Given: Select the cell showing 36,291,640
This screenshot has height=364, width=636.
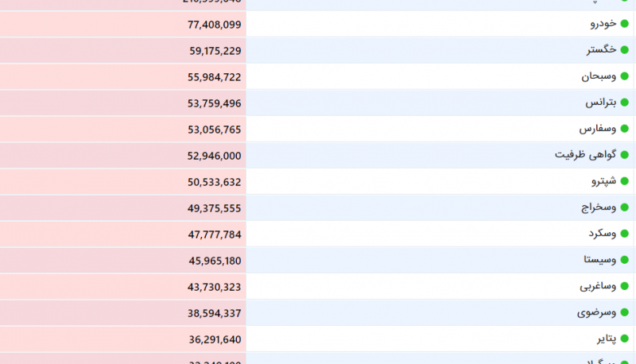Looking at the screenshot, I should coord(123,339).
